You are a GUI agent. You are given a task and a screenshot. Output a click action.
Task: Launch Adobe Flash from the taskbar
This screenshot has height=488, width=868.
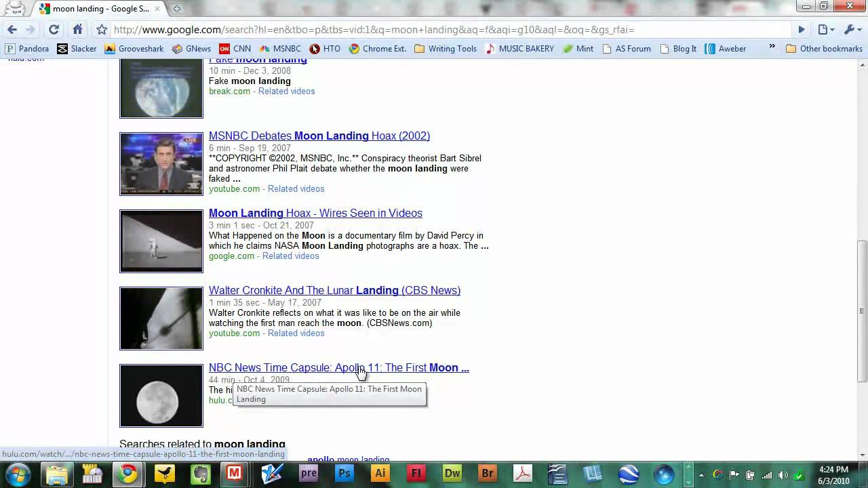(416, 474)
